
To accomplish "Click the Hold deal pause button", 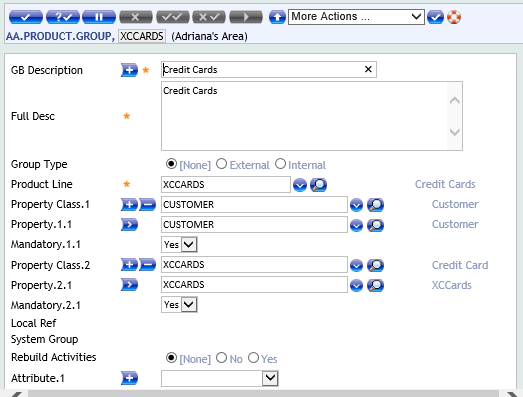I will (x=99, y=17).
